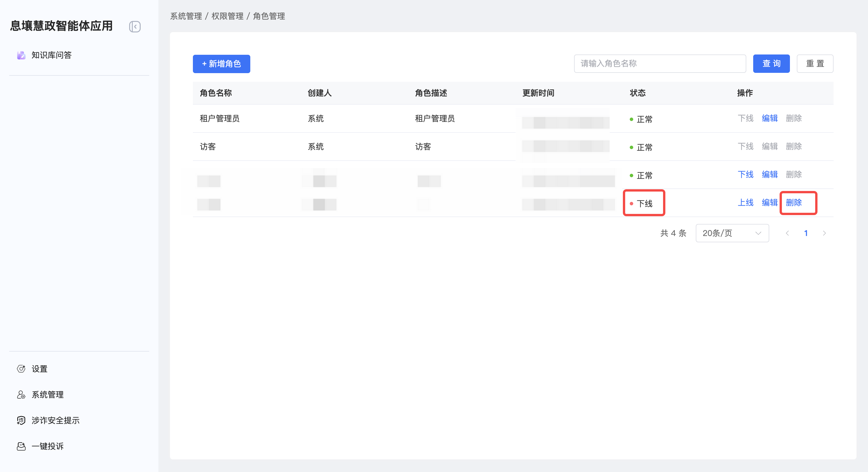Delete the offline role via 删除

coord(794,202)
